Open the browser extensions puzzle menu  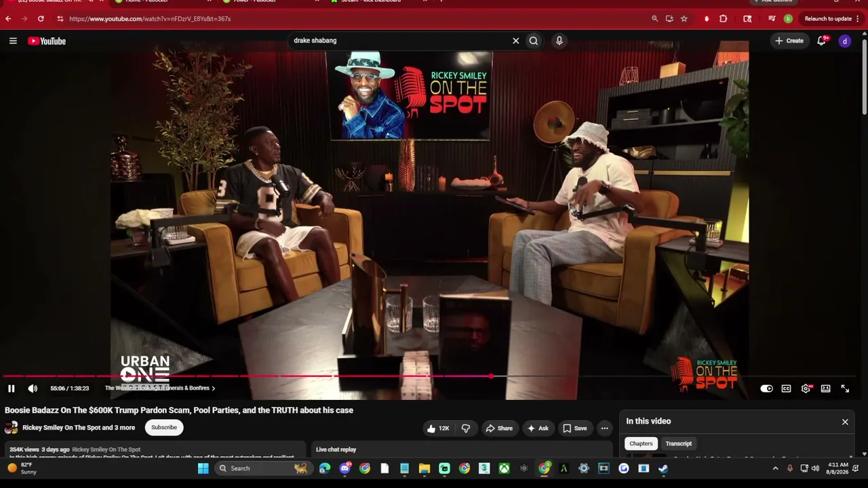tap(723, 19)
